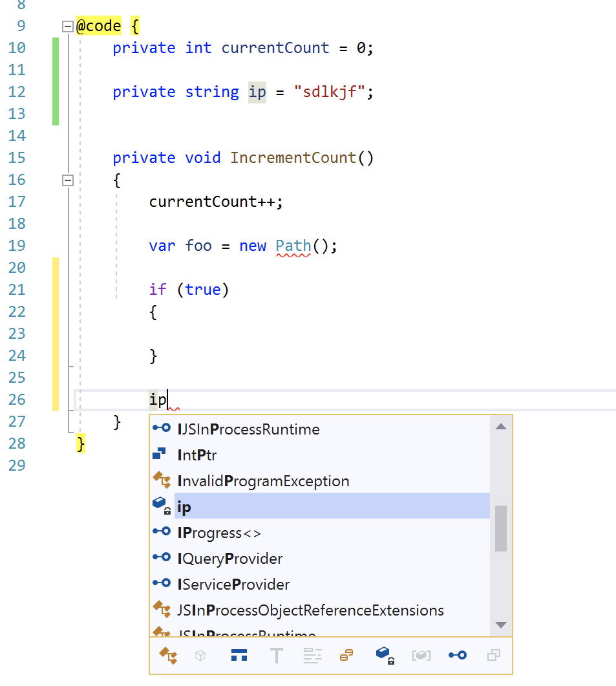The width and height of the screenshot is (616, 686).
Task: Select the snippets filter icon
Action: click(x=312, y=655)
